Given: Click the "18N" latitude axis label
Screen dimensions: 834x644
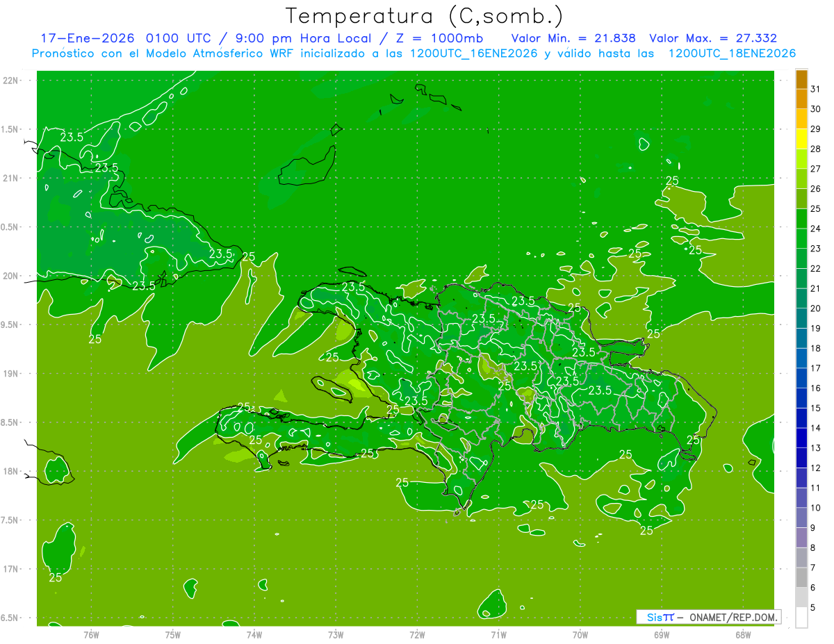Looking at the screenshot, I should pos(11,471).
